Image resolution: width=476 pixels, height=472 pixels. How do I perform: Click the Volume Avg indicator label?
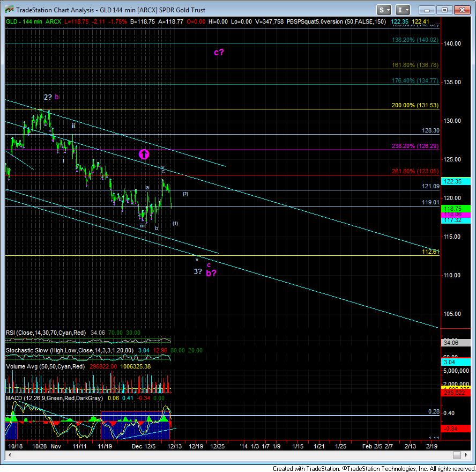[x=45, y=366]
